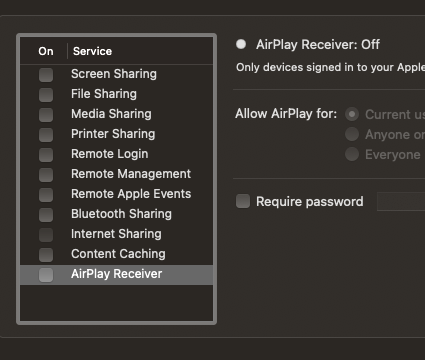Screen dimensions: 425x360
Task: Enable Remote Login checkbox
Action: 46,155
